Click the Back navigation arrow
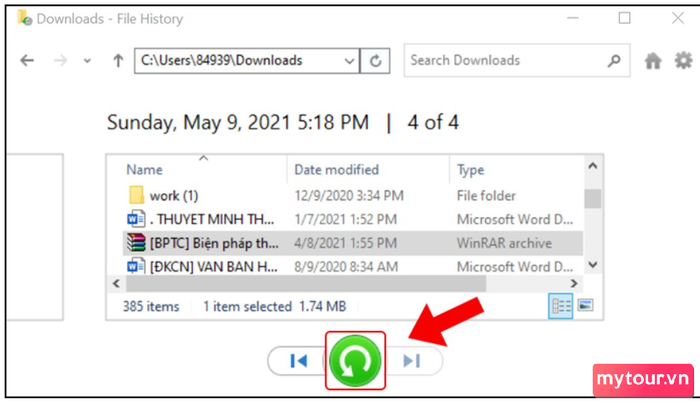This screenshot has height=405, width=700. (x=27, y=60)
